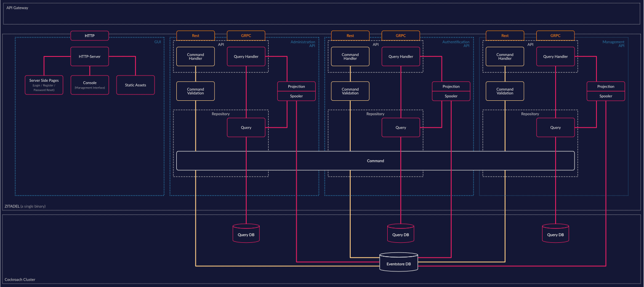This screenshot has height=287, width=644.
Task: Click the HTTP node above the GUI section
Action: (90, 35)
